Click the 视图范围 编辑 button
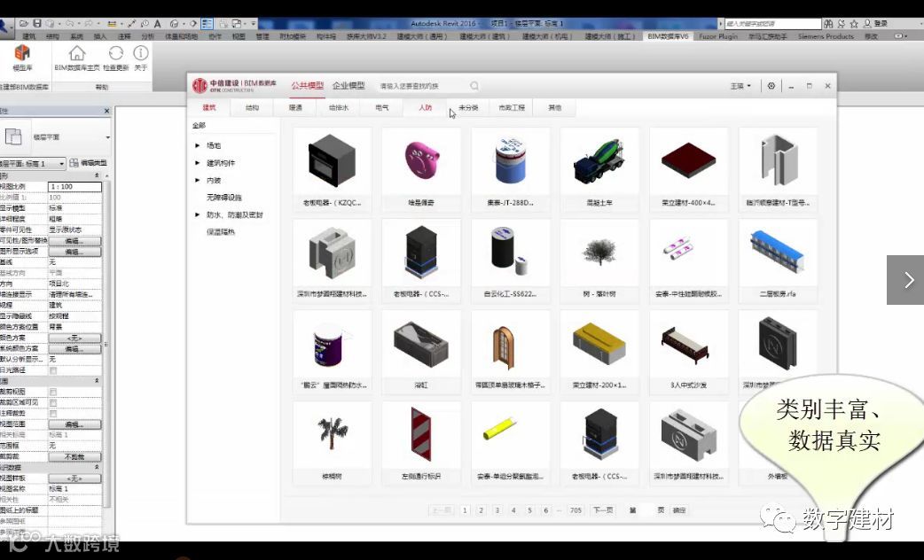Screen dimensions: 924x560 pyautogui.click(x=74, y=424)
